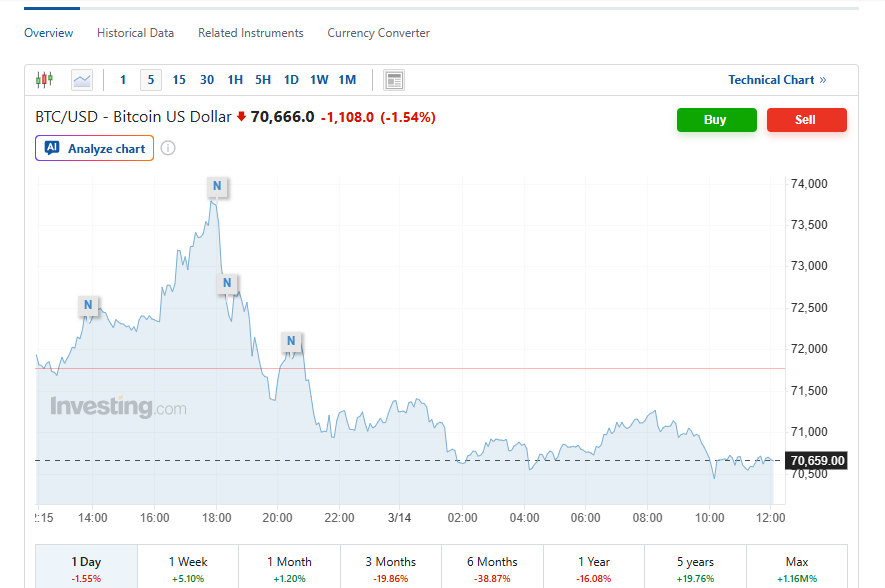Select the area chart type icon
The height and width of the screenshot is (588, 885).
[82, 80]
